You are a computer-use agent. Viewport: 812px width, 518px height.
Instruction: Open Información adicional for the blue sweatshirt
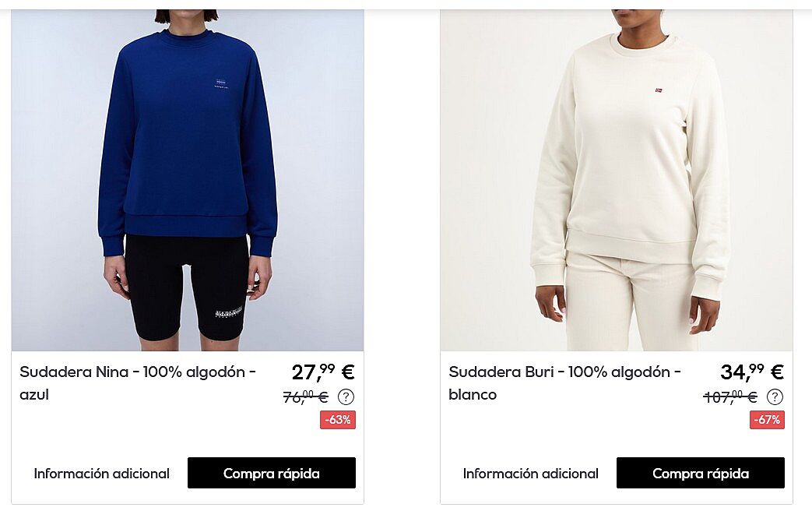pyautogui.click(x=101, y=474)
